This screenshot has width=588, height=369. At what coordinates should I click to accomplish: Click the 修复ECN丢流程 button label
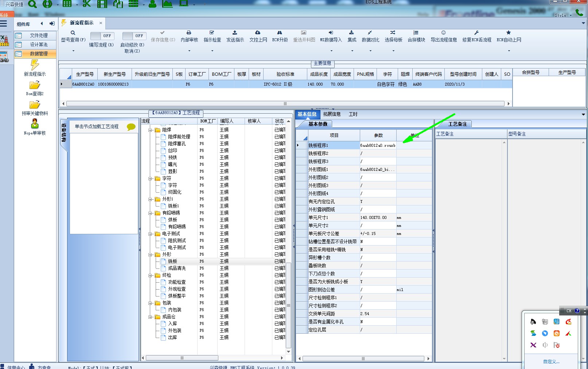point(477,40)
